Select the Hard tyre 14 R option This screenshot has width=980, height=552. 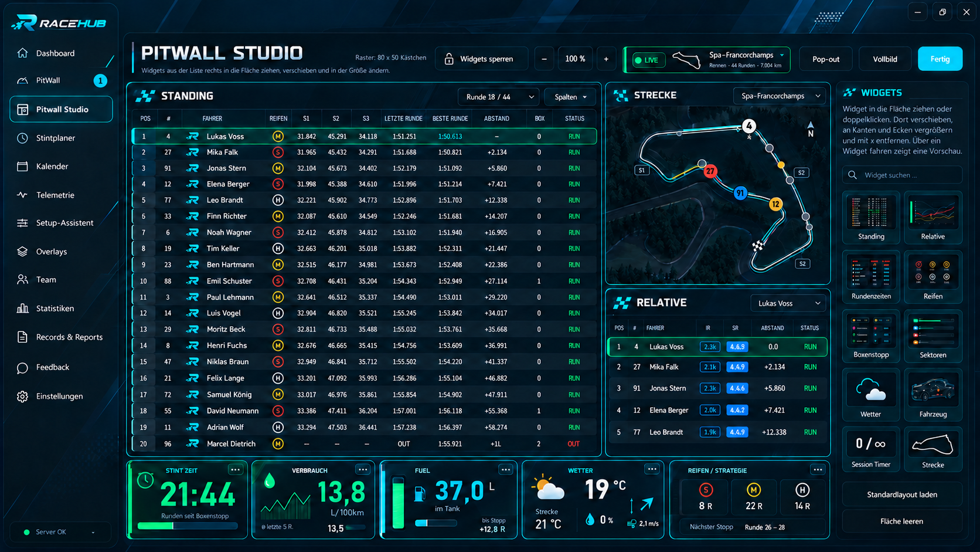click(x=802, y=496)
